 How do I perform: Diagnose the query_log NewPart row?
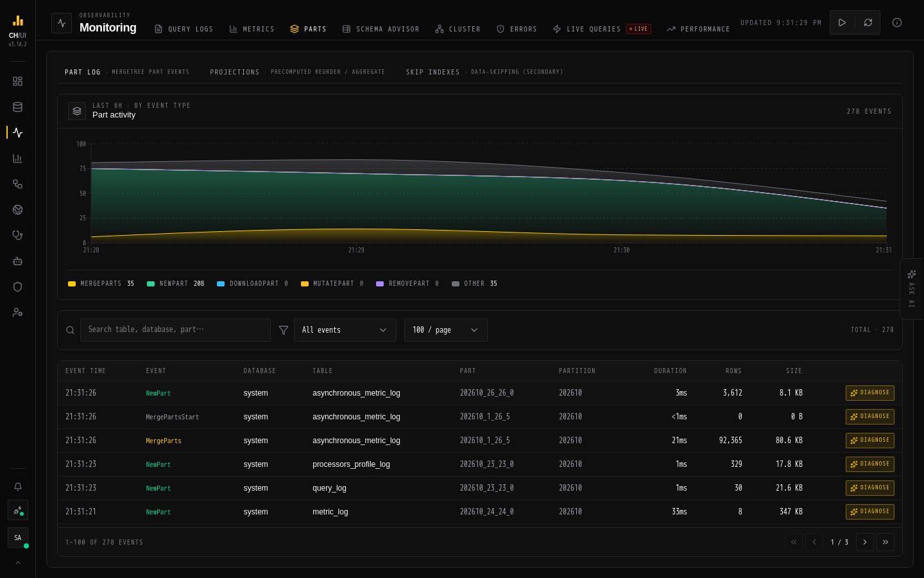(x=870, y=488)
